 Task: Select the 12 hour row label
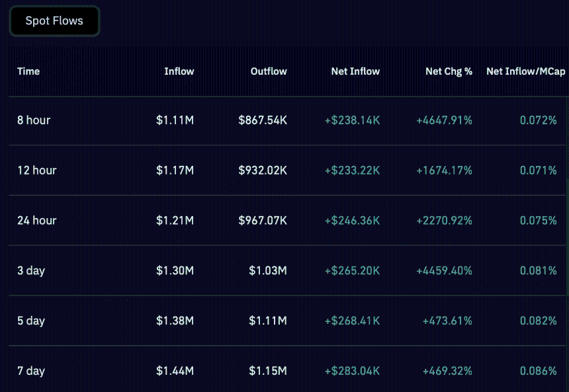(36, 170)
